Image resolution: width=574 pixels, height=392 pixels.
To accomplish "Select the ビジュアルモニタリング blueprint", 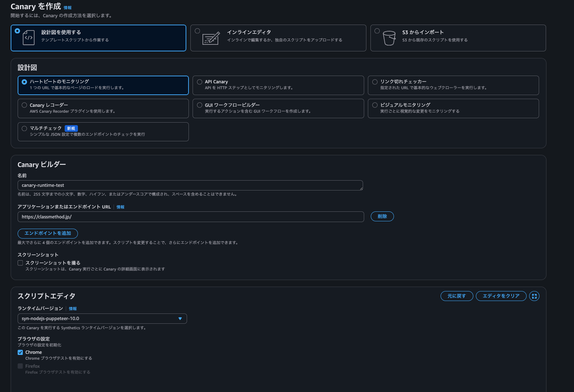I will point(375,105).
